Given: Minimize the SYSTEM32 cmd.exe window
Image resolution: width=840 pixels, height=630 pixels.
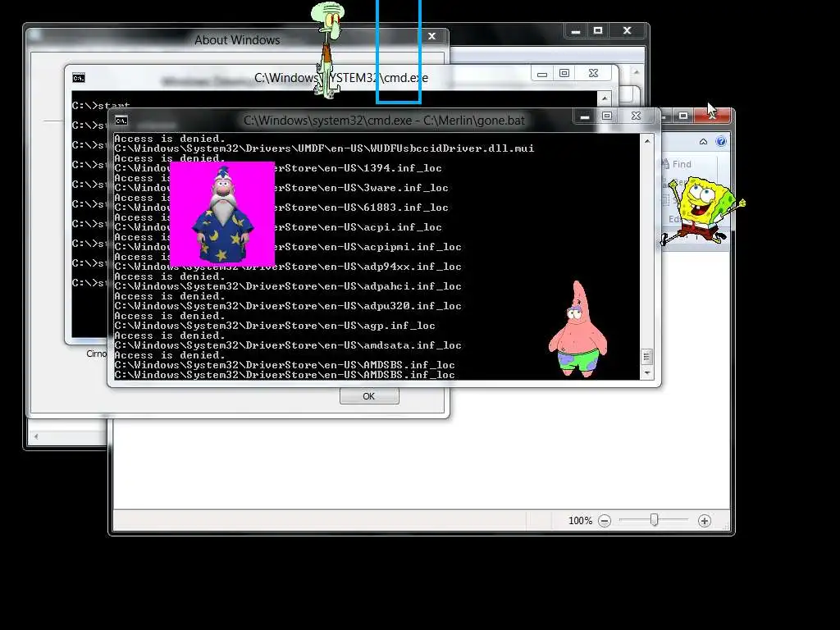Looking at the screenshot, I should click(x=542, y=73).
